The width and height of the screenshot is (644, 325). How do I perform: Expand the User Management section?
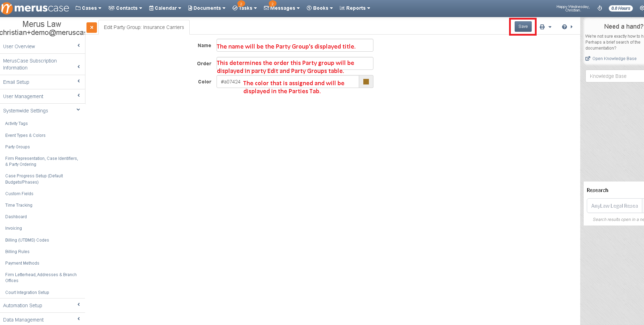tap(43, 96)
